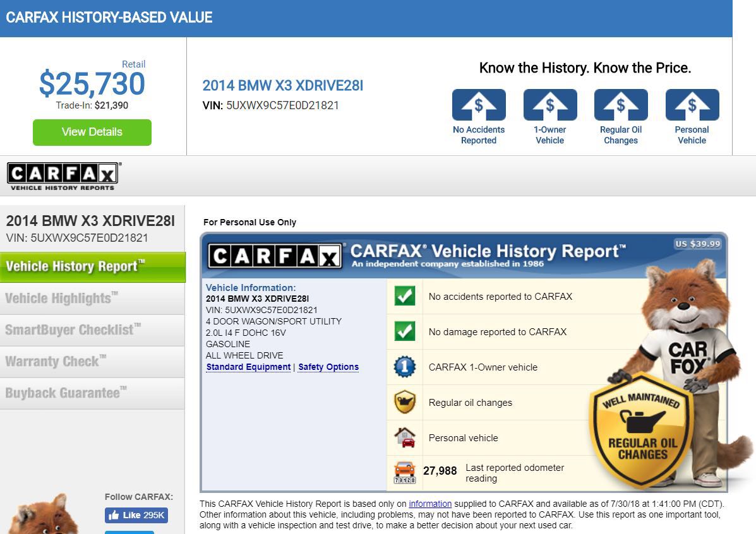Open the Vehicle History Report tab
756x534 pixels.
(92, 267)
